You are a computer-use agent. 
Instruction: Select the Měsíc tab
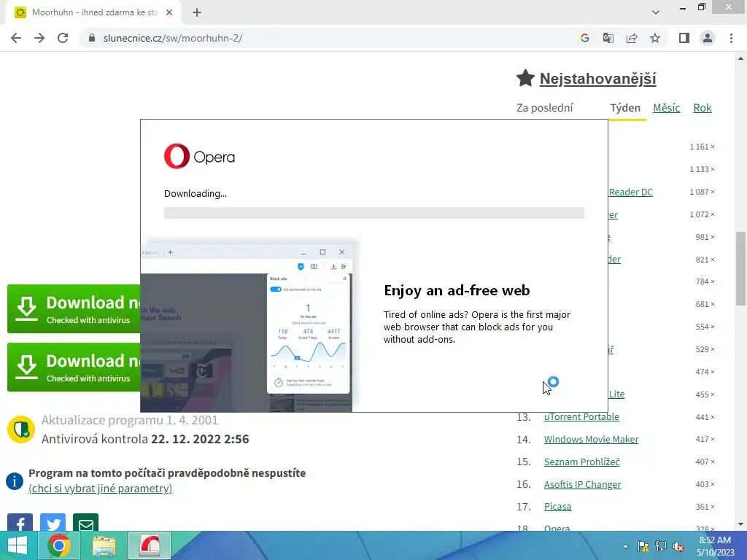point(666,108)
